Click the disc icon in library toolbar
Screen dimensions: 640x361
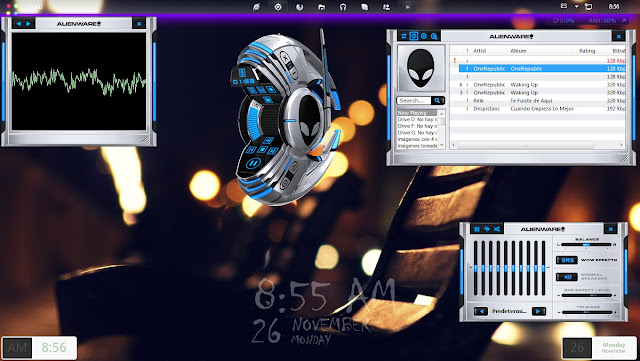pos(424,36)
